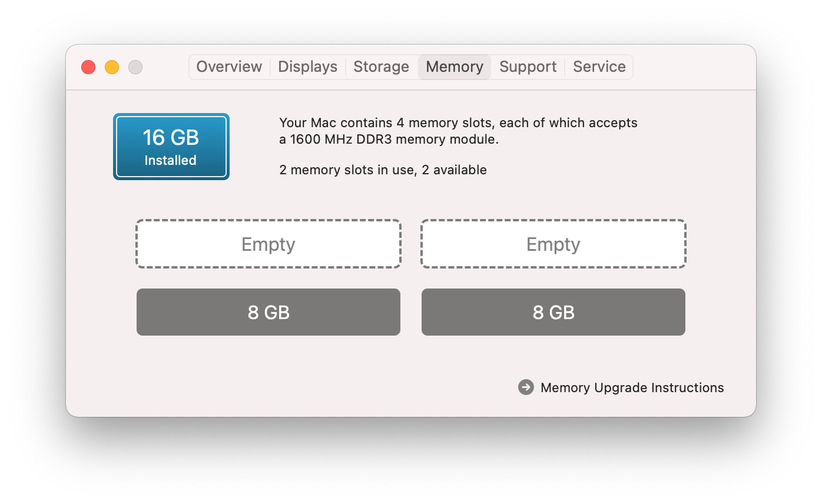Open the Memory Upgrade Instructions link
This screenshot has width=822, height=504.
(632, 387)
